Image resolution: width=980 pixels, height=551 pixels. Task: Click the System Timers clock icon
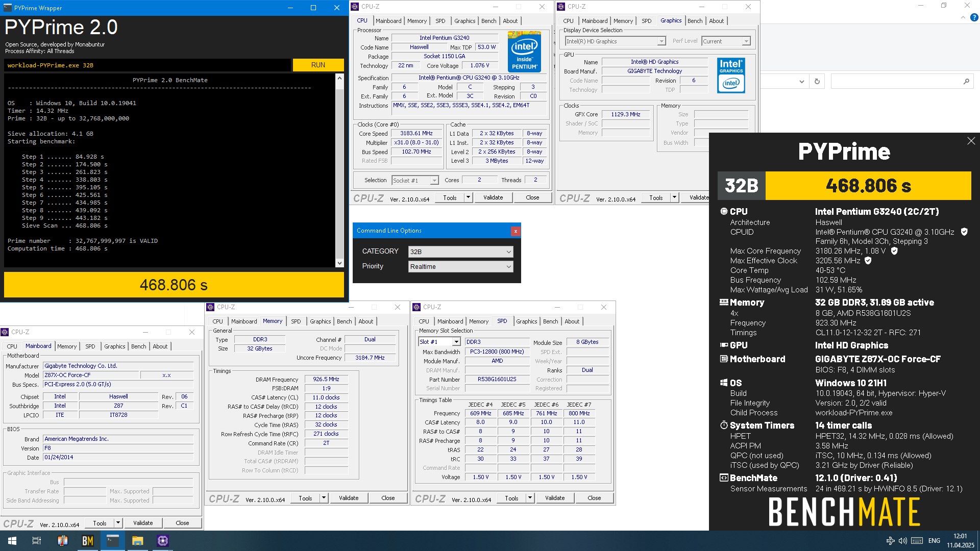[724, 425]
